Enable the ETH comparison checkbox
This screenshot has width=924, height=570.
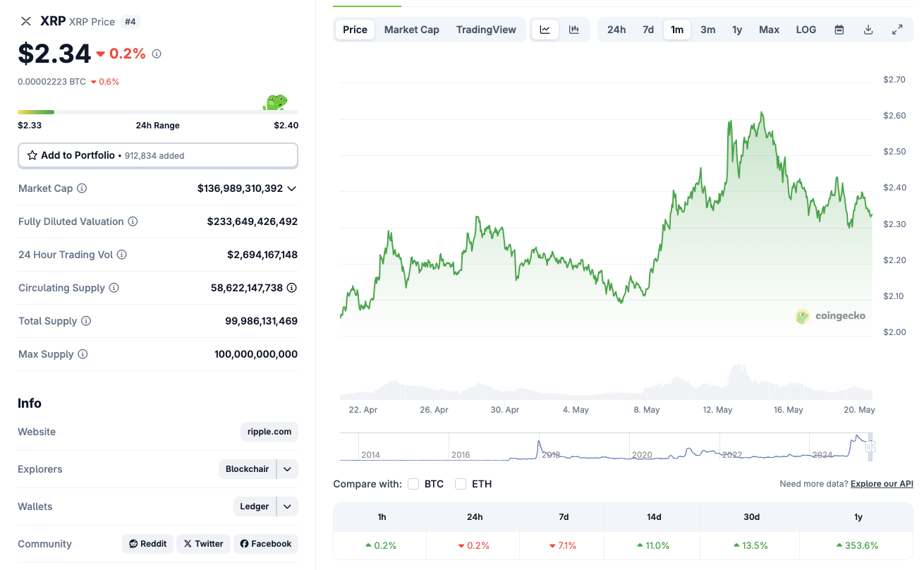click(x=461, y=484)
